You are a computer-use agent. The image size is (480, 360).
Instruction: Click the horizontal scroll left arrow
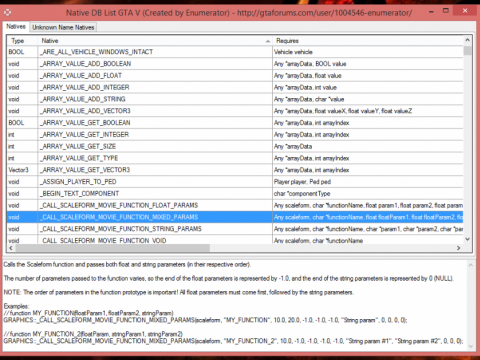11,248
